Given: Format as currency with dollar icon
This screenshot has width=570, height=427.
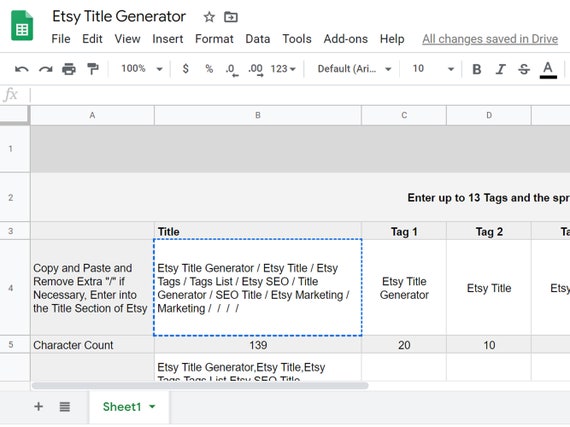Looking at the screenshot, I should pyautogui.click(x=185, y=69).
